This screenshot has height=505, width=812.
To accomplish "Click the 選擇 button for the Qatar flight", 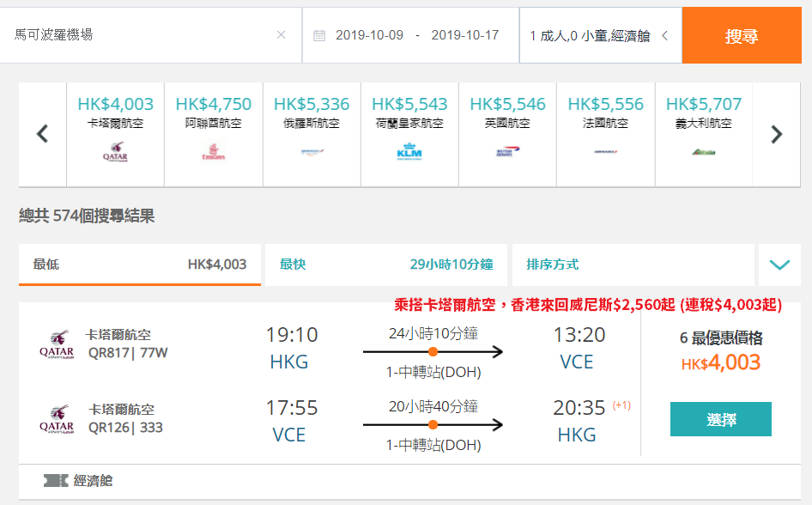I will click(721, 419).
